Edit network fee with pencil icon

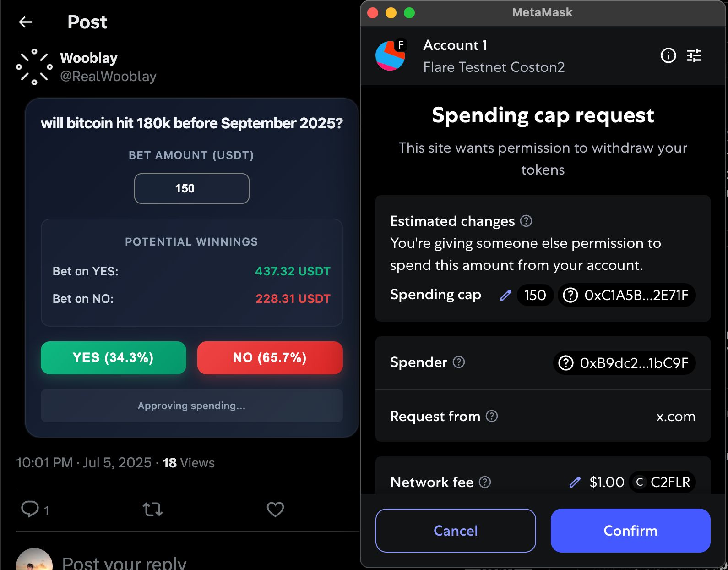pos(575,482)
